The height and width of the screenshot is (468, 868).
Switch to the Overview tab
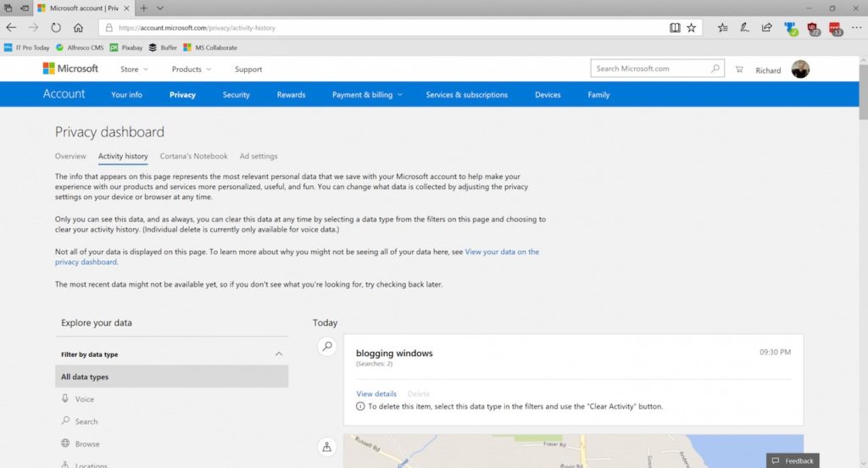pyautogui.click(x=70, y=156)
